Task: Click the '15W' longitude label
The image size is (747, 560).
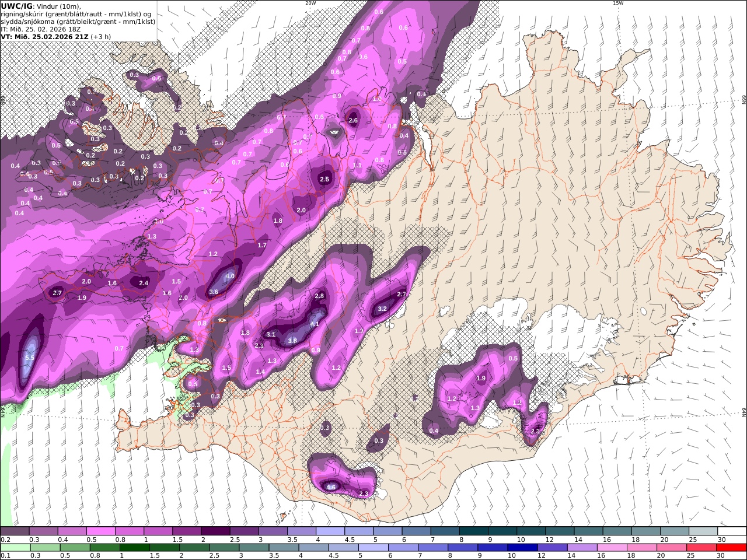Action: point(617,3)
